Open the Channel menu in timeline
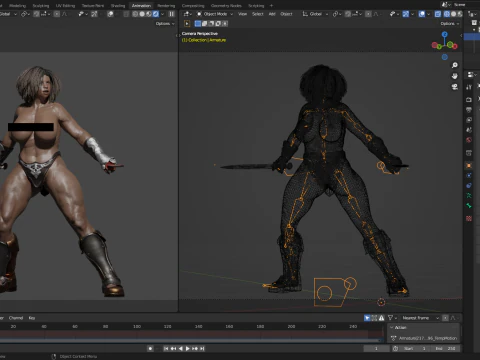Image resolution: width=480 pixels, height=360 pixels. click(x=16, y=318)
